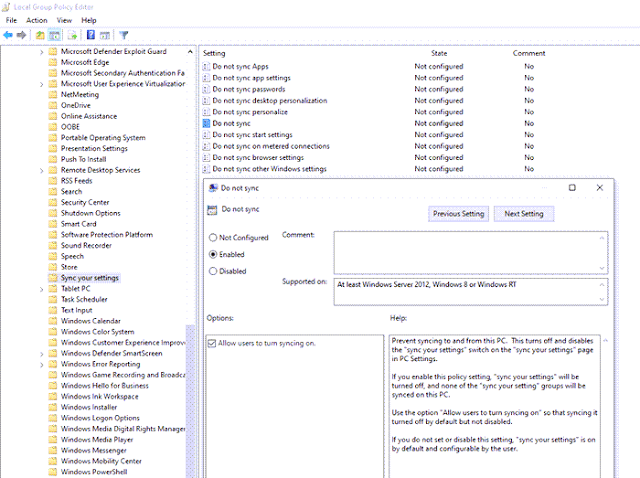Click folder icon next to Microsoft Edge
Screen dimensions: 640x478
53,62
